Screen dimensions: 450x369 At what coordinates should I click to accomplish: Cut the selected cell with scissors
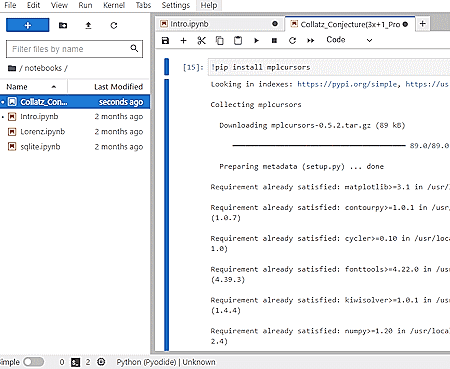click(x=201, y=41)
